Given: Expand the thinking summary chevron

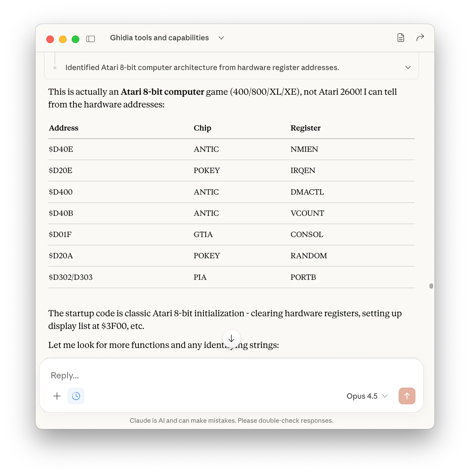Looking at the screenshot, I should point(408,68).
